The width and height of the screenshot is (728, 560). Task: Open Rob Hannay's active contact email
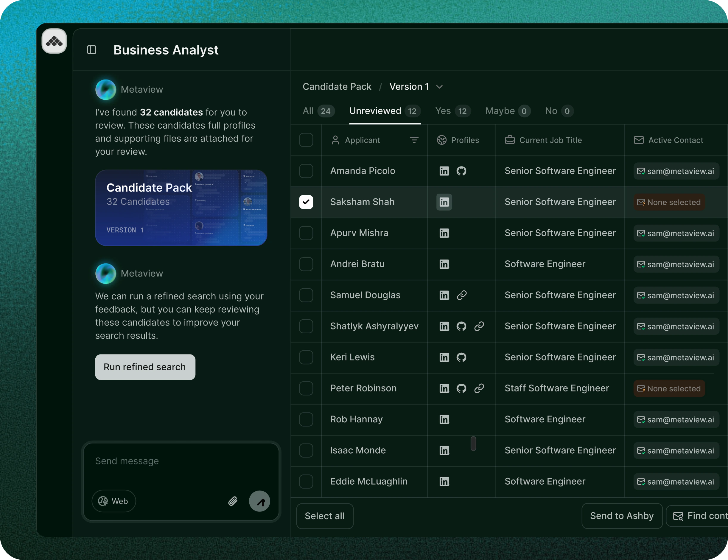click(x=676, y=419)
